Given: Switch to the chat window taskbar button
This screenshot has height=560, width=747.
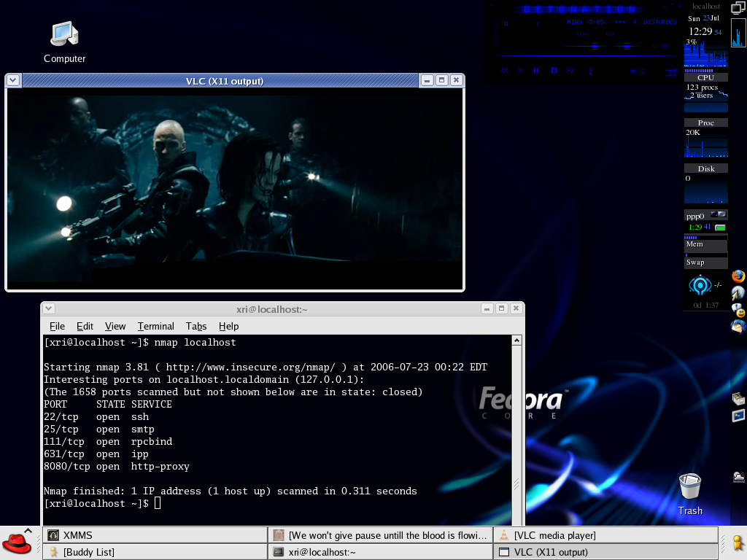Looking at the screenshot, I should [x=380, y=535].
